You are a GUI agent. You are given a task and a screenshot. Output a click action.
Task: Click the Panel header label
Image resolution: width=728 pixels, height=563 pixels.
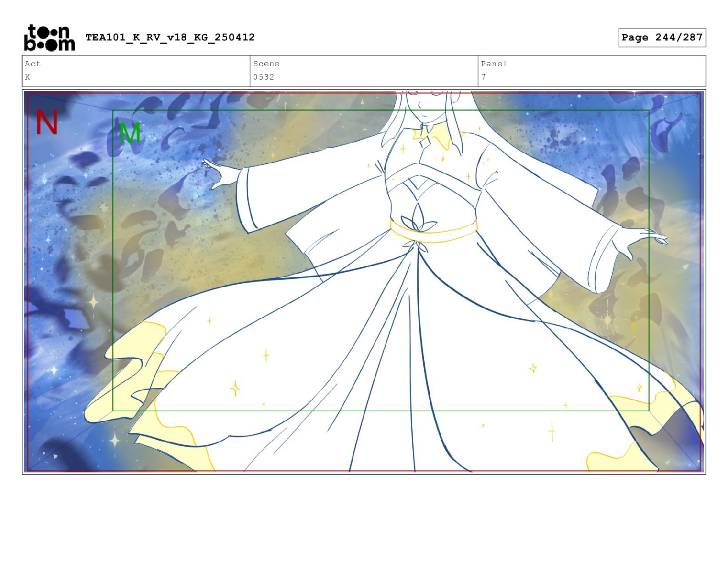click(494, 63)
